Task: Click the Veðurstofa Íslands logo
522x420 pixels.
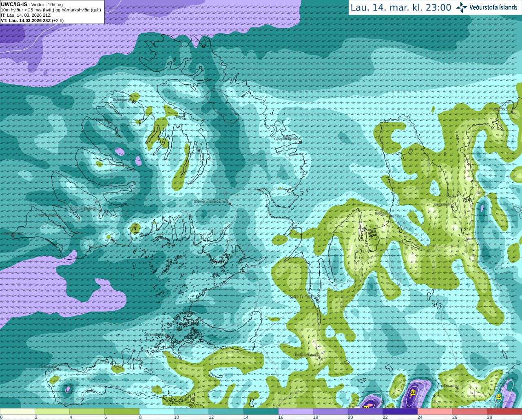Action: pyautogui.click(x=487, y=7)
